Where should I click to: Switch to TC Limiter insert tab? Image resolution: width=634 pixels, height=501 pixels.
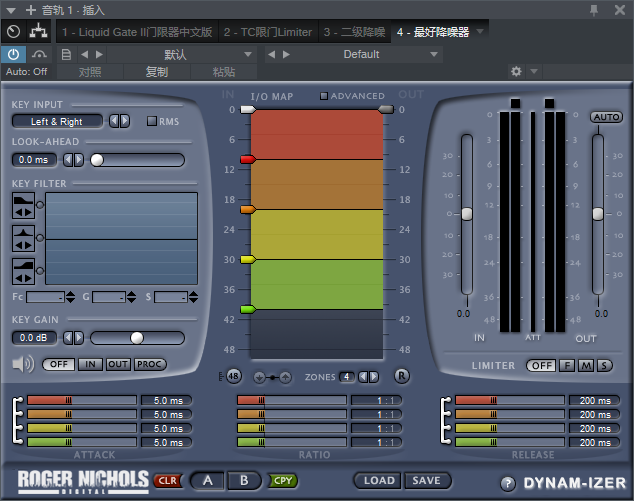[268, 32]
